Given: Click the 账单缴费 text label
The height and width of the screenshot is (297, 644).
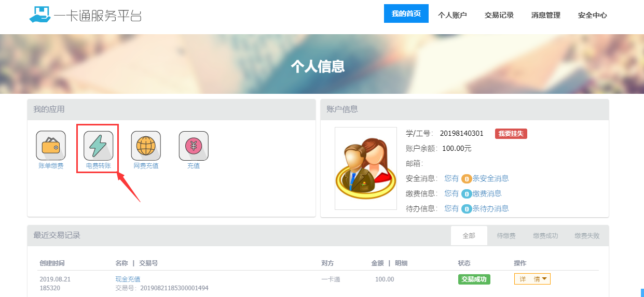Looking at the screenshot, I should (51, 166).
